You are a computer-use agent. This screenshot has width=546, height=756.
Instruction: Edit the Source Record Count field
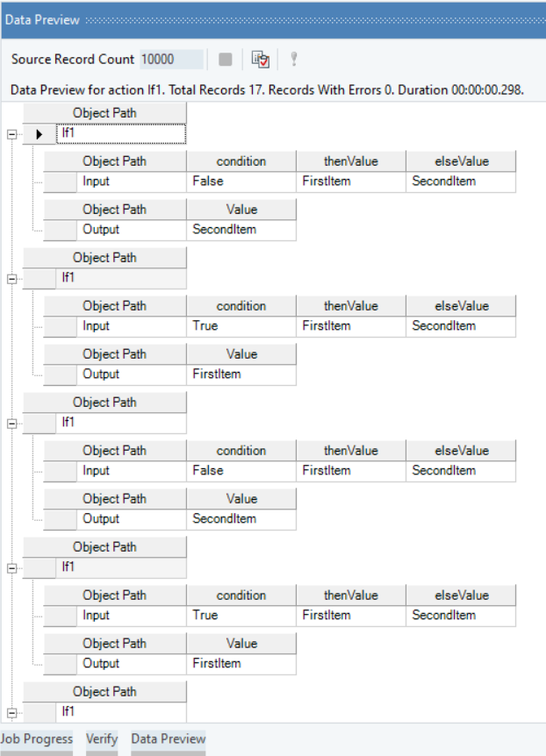click(x=171, y=59)
